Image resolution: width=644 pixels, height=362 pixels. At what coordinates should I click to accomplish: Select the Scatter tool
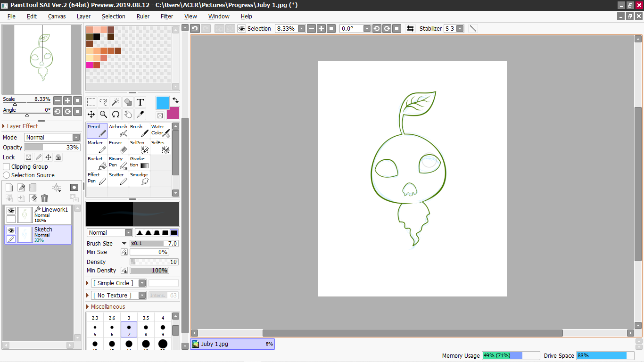pyautogui.click(x=118, y=179)
